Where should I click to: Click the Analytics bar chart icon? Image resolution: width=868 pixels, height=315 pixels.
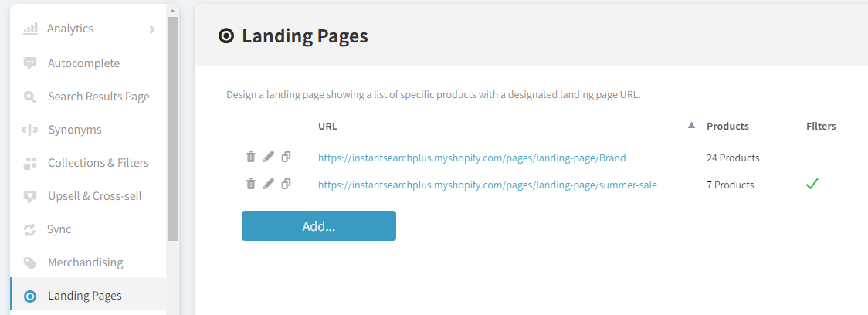[30, 29]
